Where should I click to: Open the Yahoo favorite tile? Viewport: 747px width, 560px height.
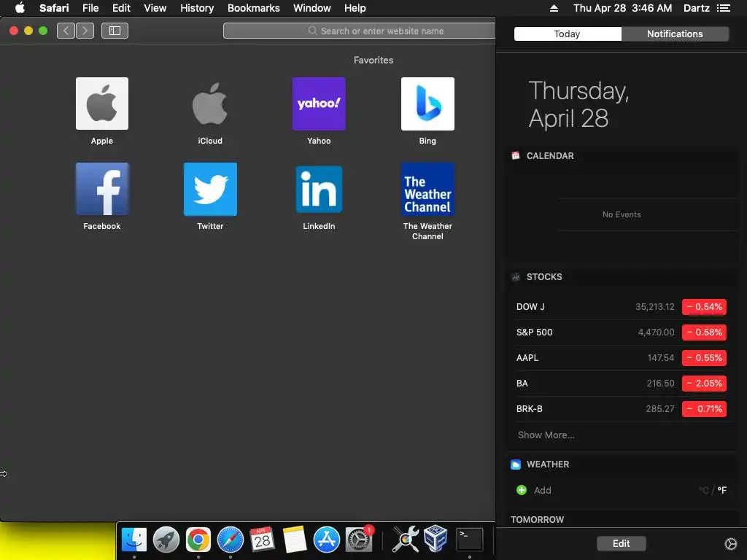click(x=319, y=104)
